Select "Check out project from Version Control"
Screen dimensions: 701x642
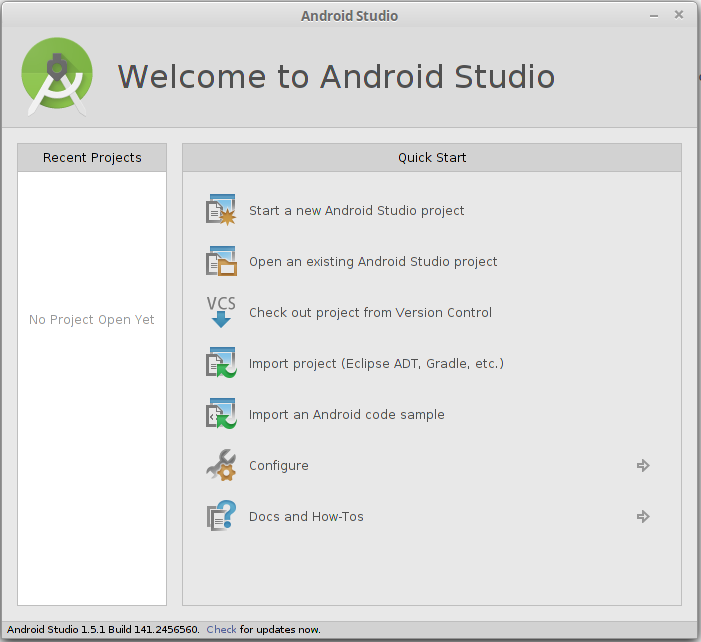370,313
